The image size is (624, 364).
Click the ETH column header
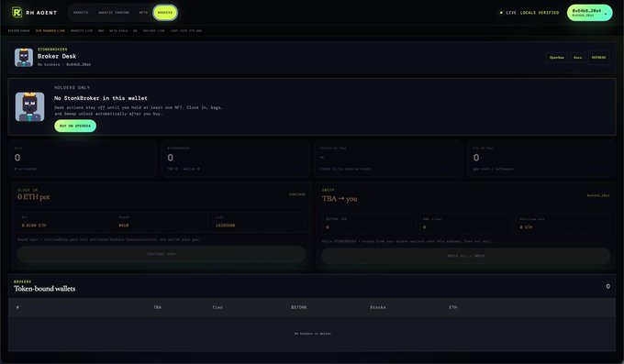coord(453,307)
